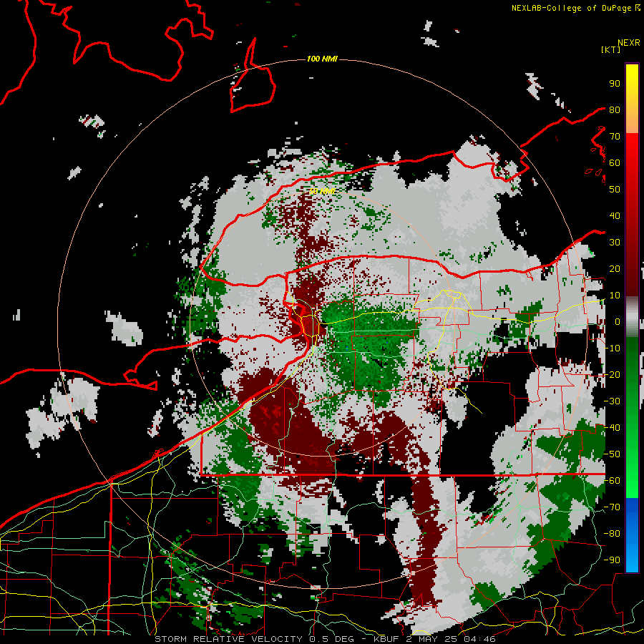Click the -20 value on the velocity scale
The width and height of the screenshot is (644, 644).
[x=613, y=374]
